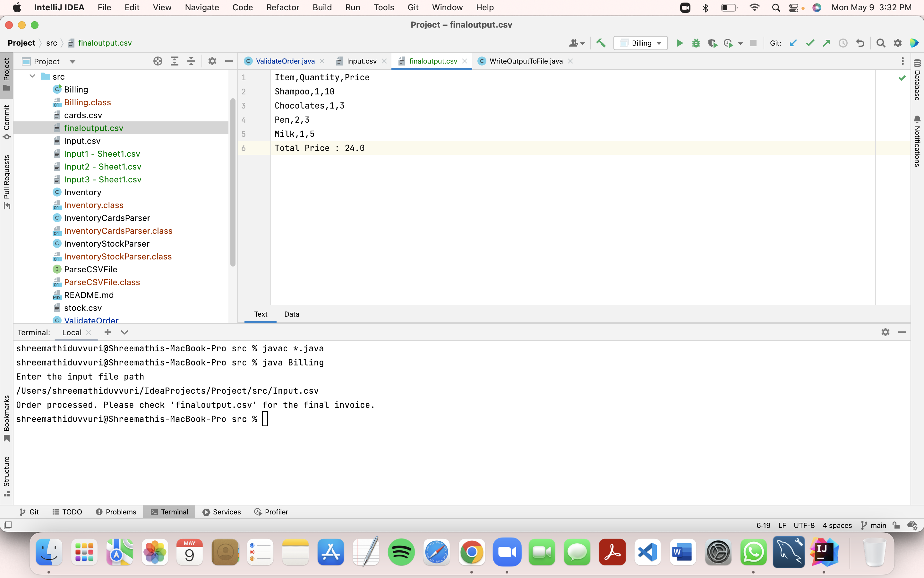Push commits with Git green arrow
The width and height of the screenshot is (924, 578).
pos(826,43)
